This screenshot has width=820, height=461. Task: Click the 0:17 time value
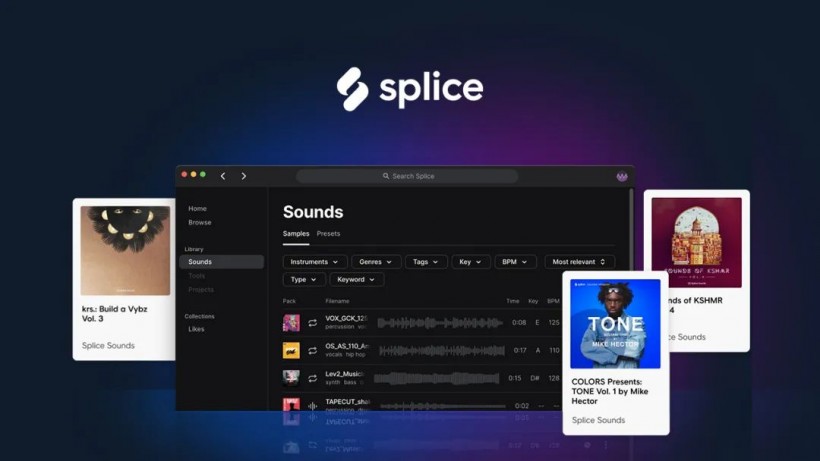coord(520,350)
